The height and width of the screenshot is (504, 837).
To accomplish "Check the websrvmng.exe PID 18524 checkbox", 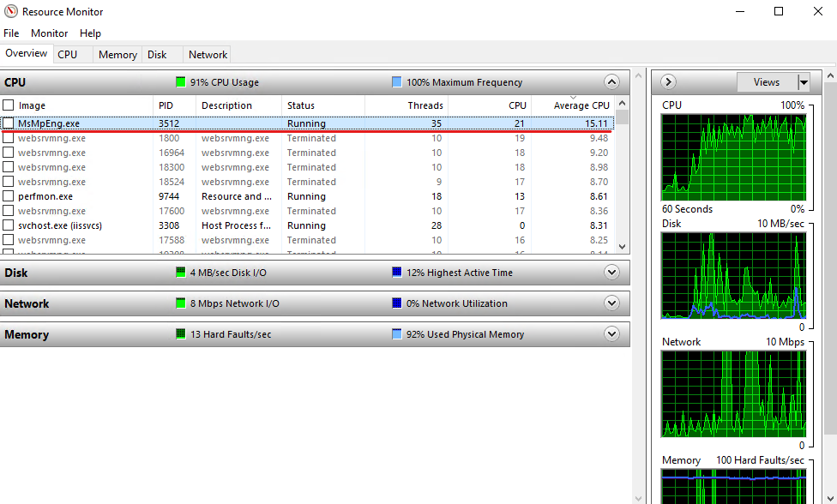I will point(8,182).
